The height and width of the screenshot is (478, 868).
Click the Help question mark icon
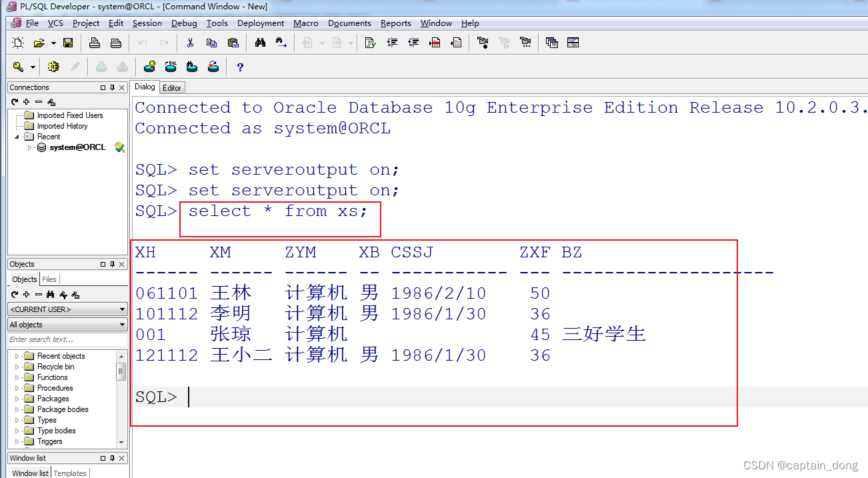(240, 67)
